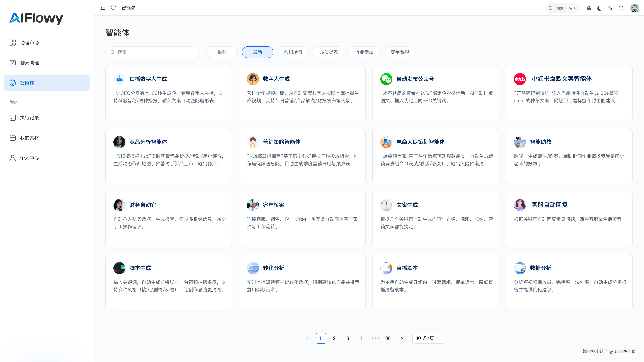644x362 pixels.
Task: Click 智能助教 avatar icon
Action: 520,142
